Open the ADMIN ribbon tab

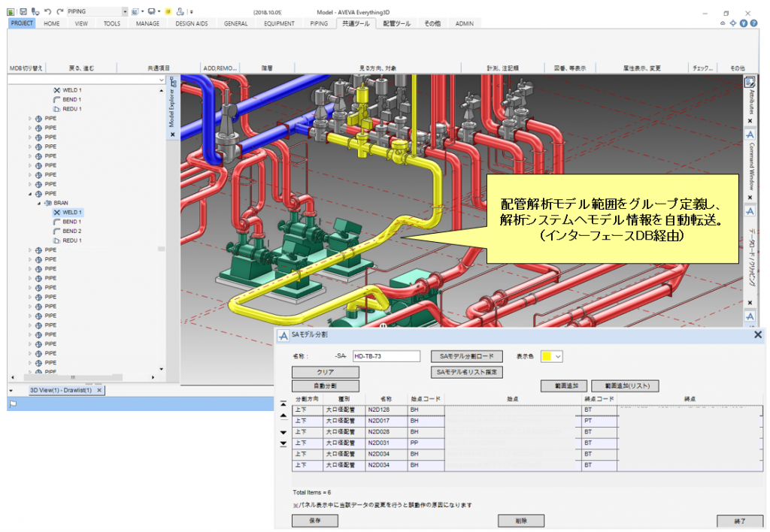tap(465, 23)
